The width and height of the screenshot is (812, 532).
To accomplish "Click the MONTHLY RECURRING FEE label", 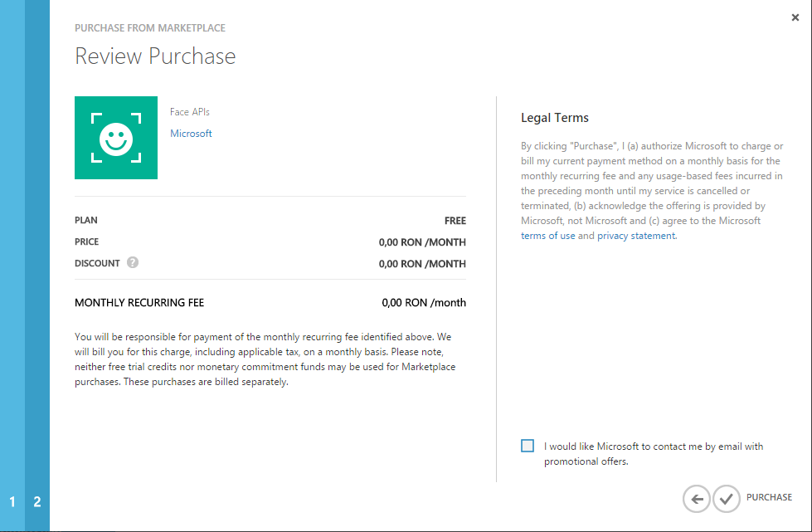I will pos(139,303).
